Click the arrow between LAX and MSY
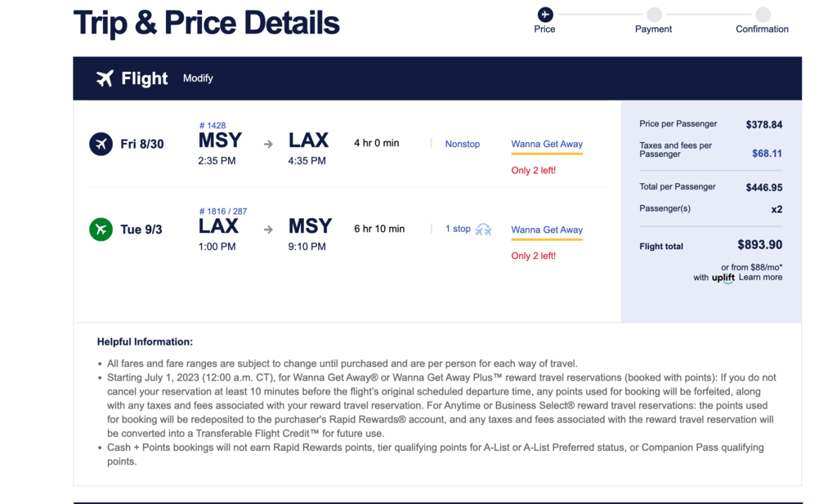This screenshot has width=837, height=504. point(268,230)
